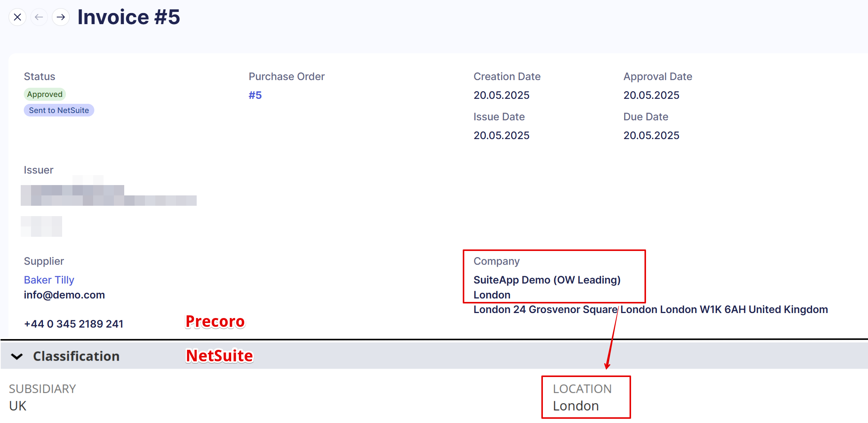Click the Approval Date value
868x423 pixels.
coord(651,95)
